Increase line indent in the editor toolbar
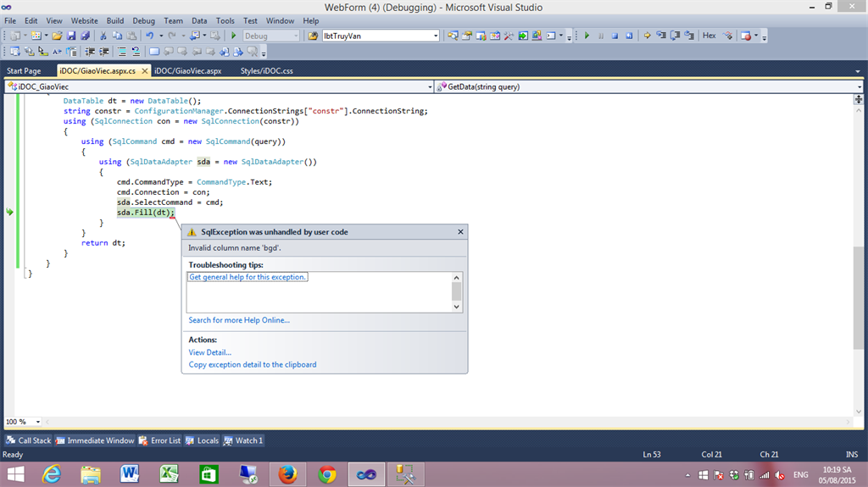Screen dimensions: 868x487 [x=103, y=52]
